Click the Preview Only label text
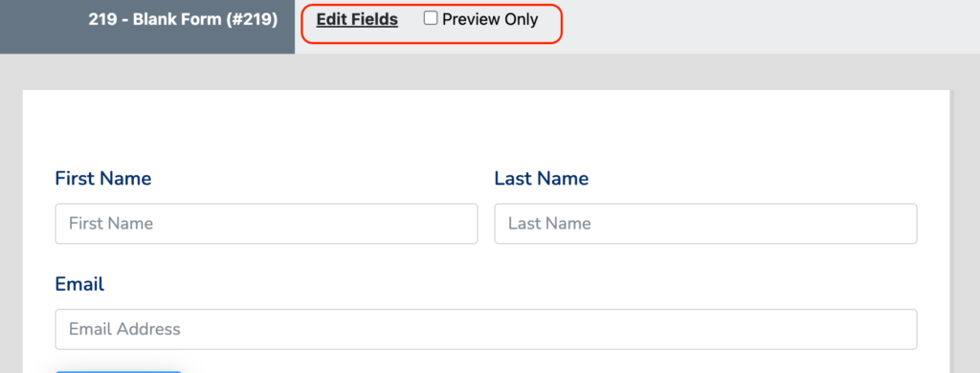This screenshot has height=373, width=980. (x=490, y=20)
